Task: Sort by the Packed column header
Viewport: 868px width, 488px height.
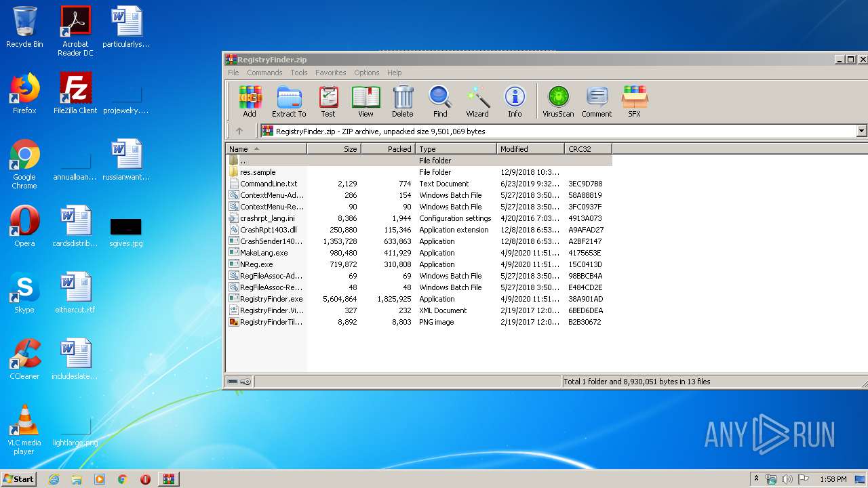Action: (x=389, y=149)
